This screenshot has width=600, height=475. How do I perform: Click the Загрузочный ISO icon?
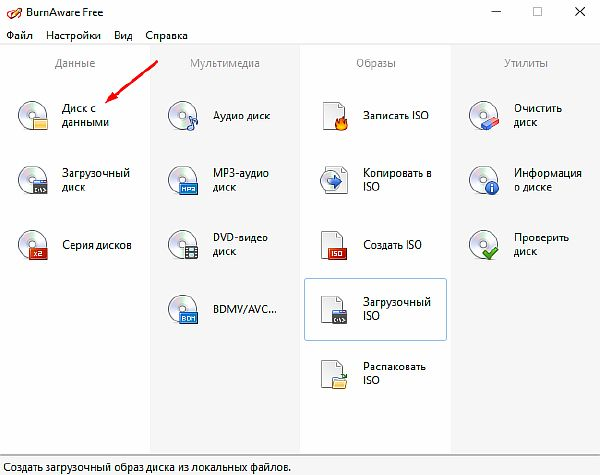pos(334,309)
